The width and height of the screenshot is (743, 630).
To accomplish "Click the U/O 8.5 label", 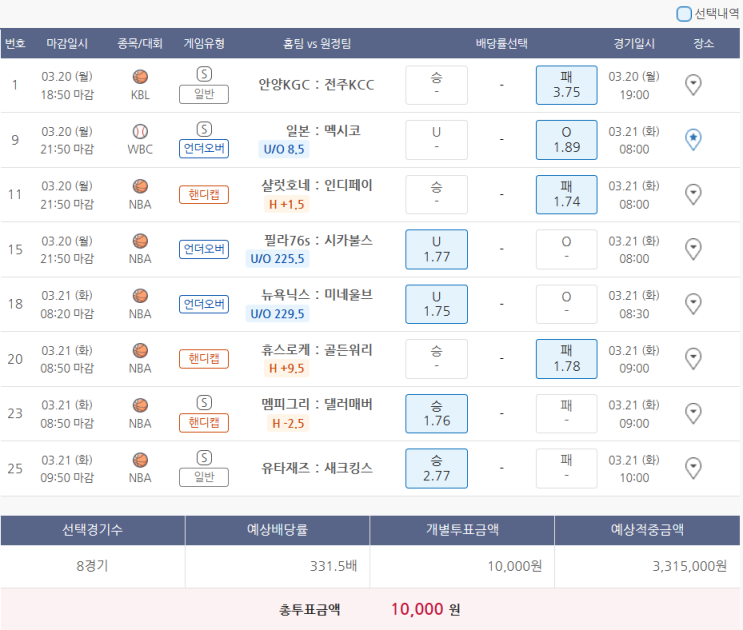I will (284, 149).
